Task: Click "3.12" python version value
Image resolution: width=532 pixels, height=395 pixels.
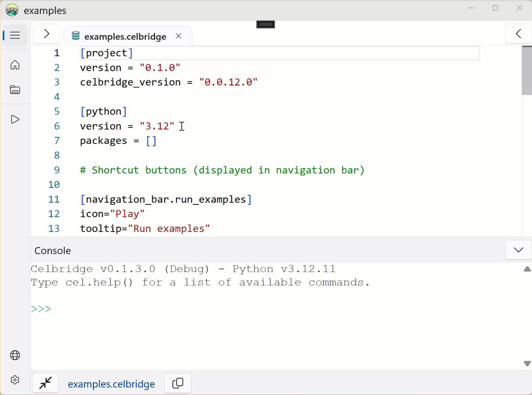Action: [x=157, y=126]
